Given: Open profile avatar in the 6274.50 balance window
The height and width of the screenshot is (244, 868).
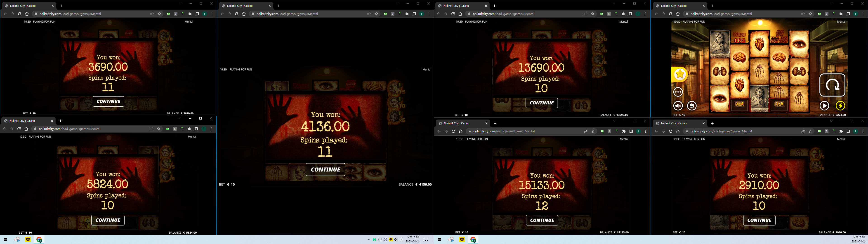Looking at the screenshot, I should coord(856,14).
